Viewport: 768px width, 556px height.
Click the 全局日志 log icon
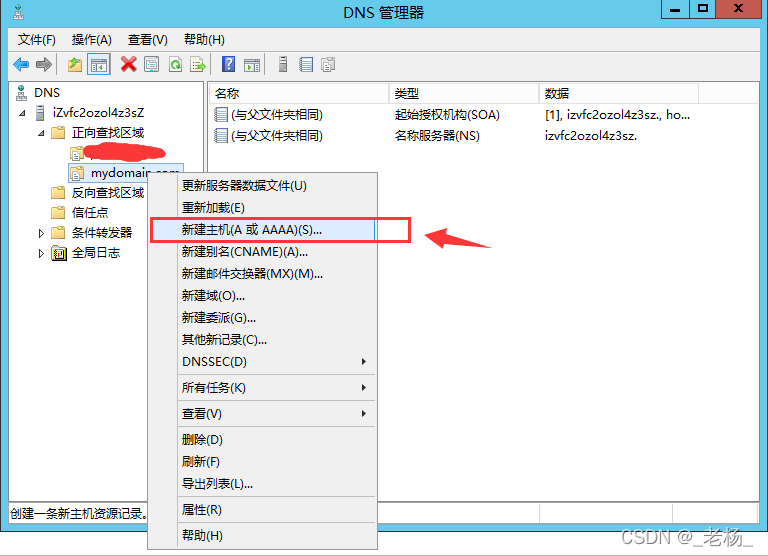pyautogui.click(x=59, y=253)
